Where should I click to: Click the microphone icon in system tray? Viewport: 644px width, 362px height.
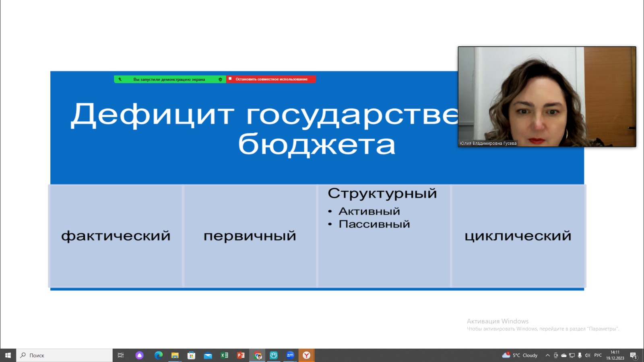(x=580, y=355)
